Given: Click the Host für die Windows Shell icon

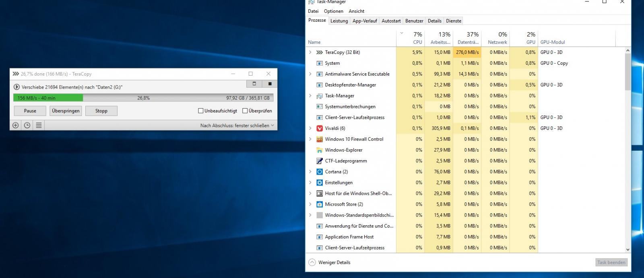Looking at the screenshot, I should coord(320,194).
